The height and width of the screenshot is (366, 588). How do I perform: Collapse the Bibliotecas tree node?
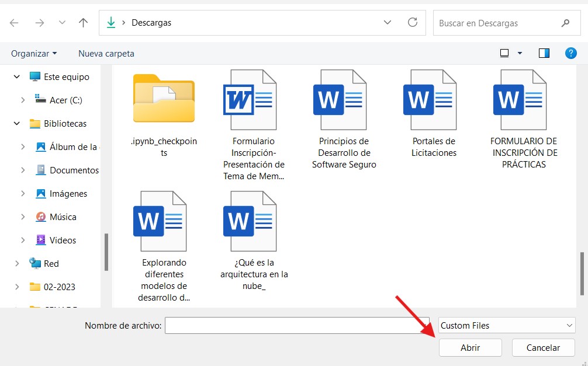(x=16, y=123)
